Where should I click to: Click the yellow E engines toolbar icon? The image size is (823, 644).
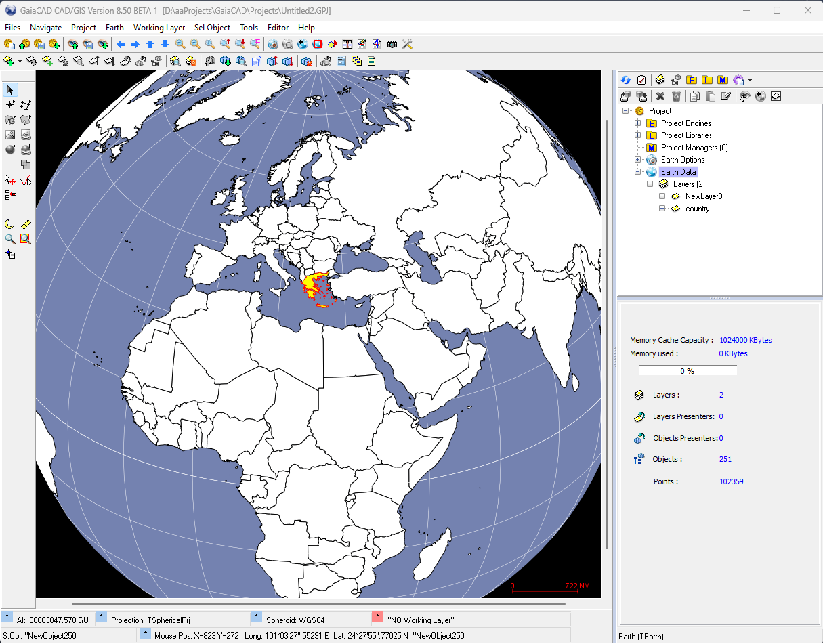point(692,80)
